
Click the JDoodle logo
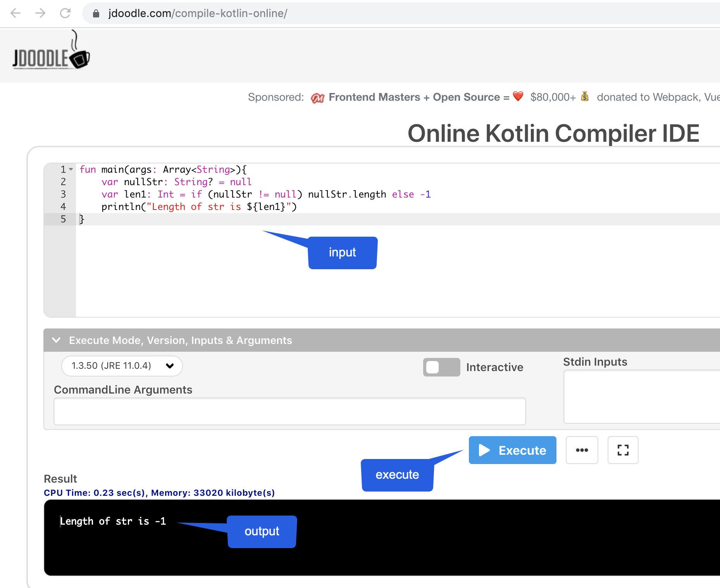click(50, 54)
